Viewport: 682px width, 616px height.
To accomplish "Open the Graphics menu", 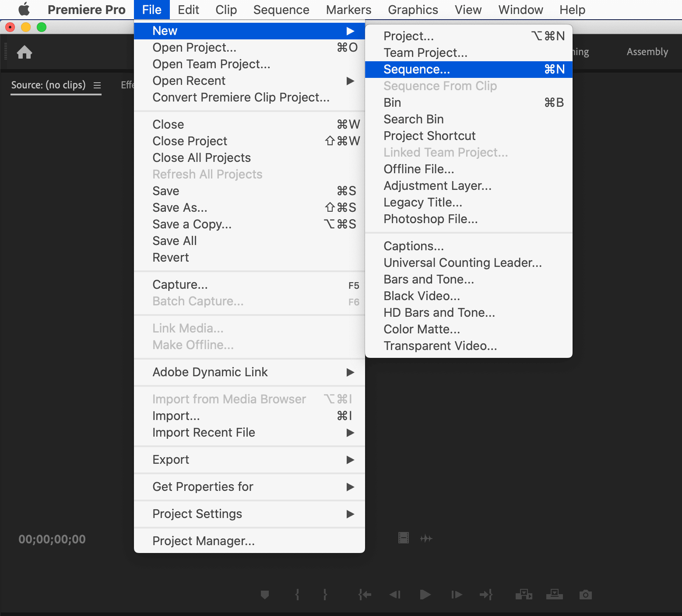I will point(413,10).
